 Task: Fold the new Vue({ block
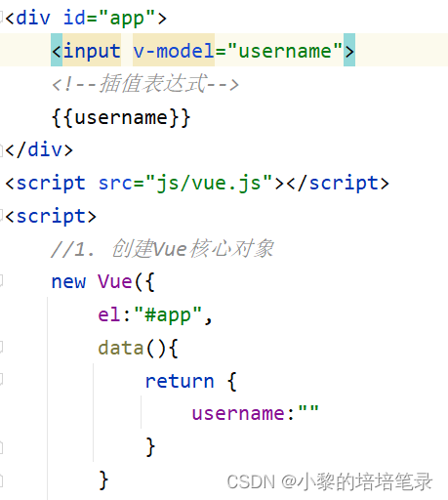coord(1,281)
